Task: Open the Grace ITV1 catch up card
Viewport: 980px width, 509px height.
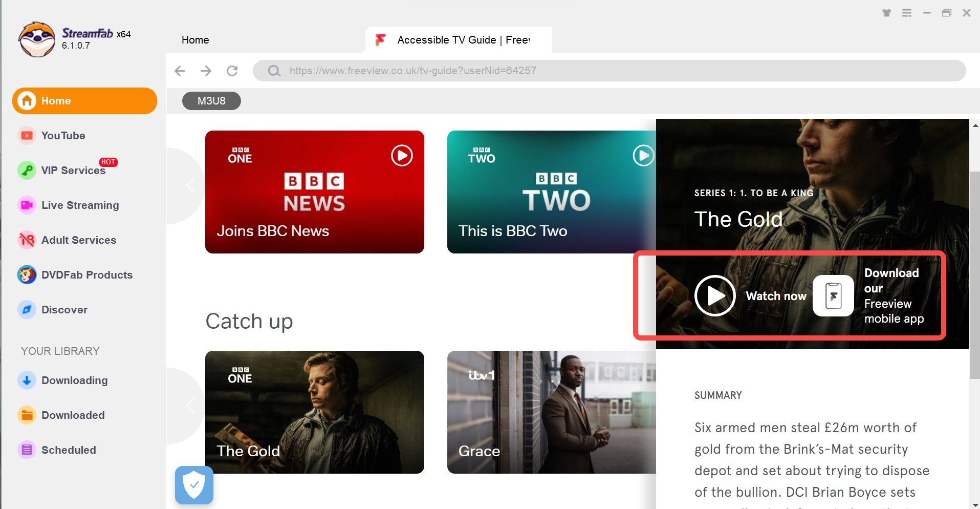Action: 552,412
